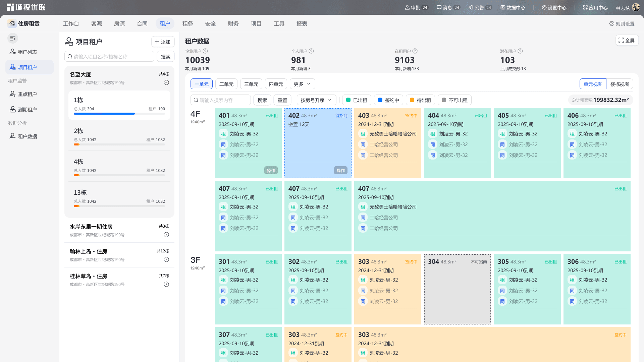Click the 全屏 fullscreen icon

pyautogui.click(x=621, y=40)
